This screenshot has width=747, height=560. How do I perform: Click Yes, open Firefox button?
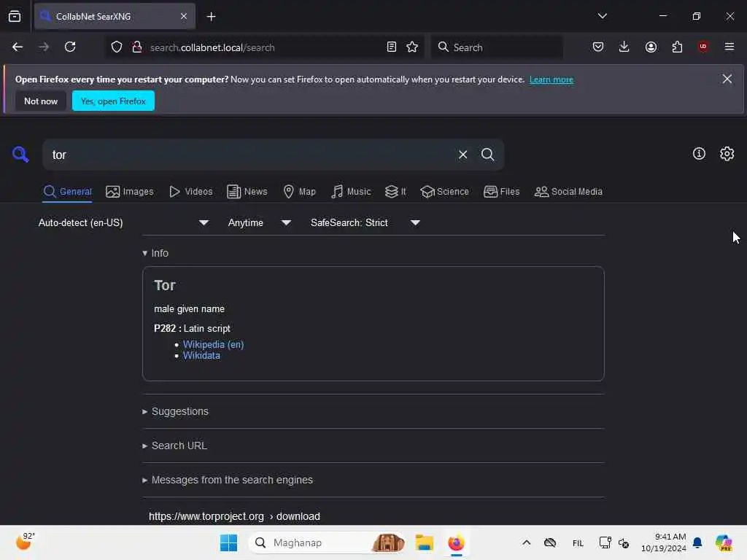(x=113, y=101)
